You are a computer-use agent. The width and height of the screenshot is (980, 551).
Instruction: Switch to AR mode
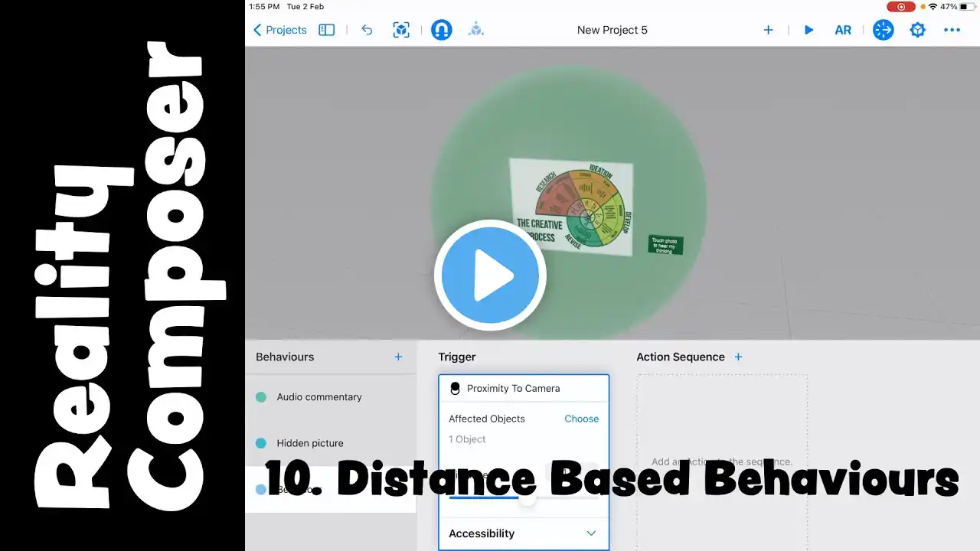(x=843, y=30)
